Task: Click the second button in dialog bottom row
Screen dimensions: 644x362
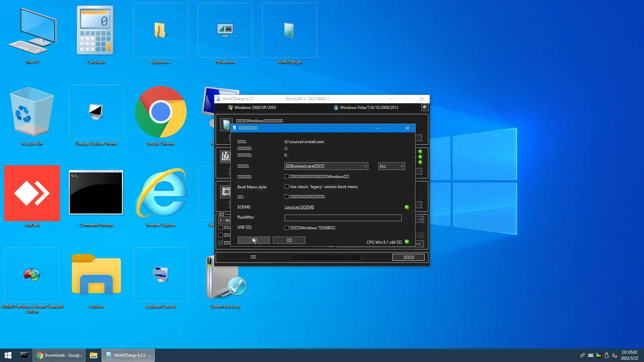Action: coord(289,240)
